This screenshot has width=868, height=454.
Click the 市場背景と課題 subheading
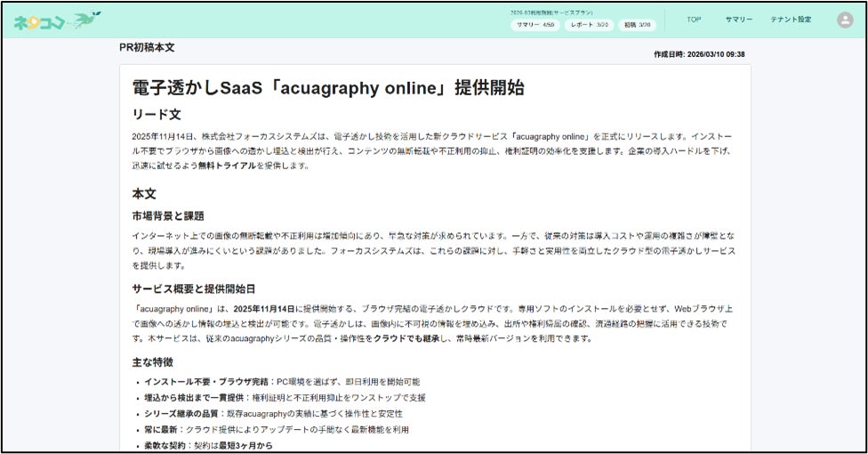[x=168, y=216]
